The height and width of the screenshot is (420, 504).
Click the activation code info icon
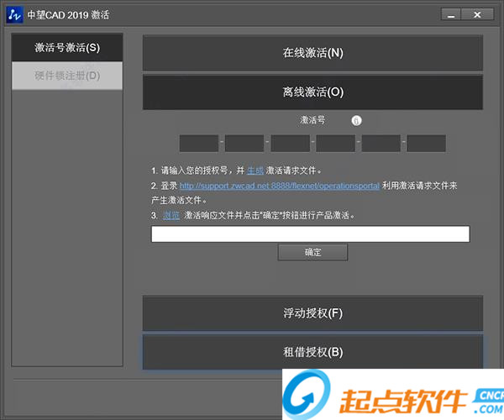[356, 121]
